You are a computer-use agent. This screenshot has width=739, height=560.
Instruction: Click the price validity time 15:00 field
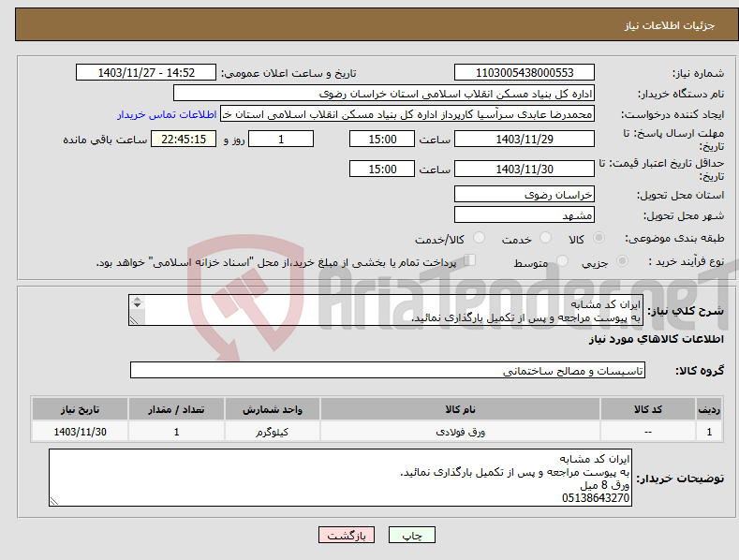click(382, 169)
